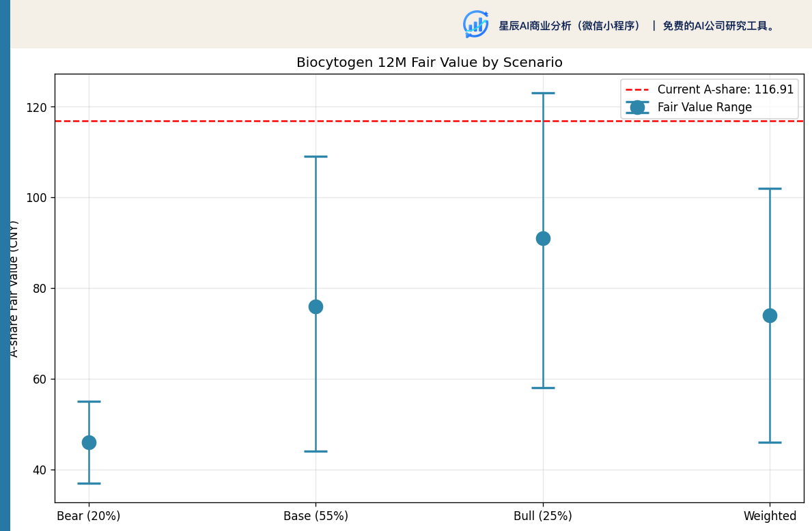Screen dimensions: 812x531
Task: Click the Bear scenario midpoint dot
Action: (89, 442)
